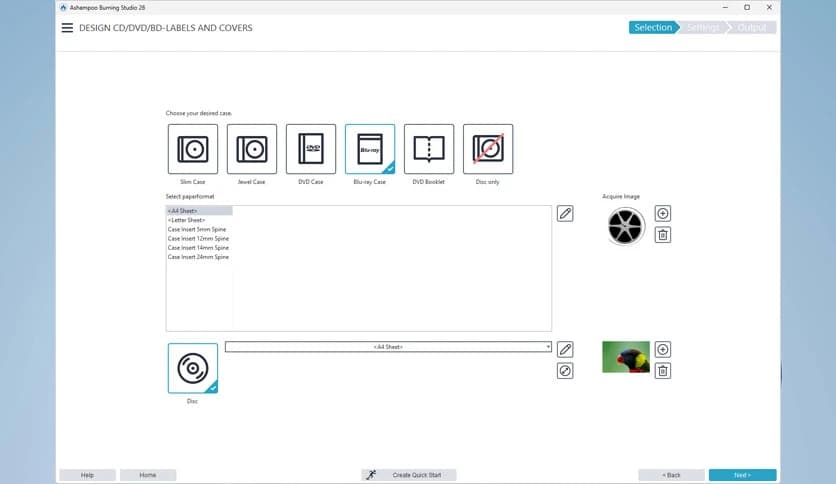This screenshot has height=484, width=836.
Task: Click Create Quick Start button
Action: pos(409,475)
